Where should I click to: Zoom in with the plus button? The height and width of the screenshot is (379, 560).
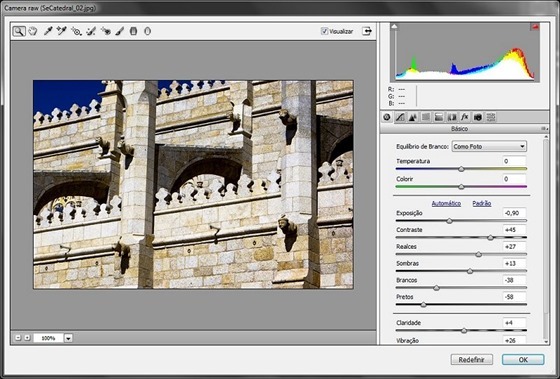pos(27,338)
